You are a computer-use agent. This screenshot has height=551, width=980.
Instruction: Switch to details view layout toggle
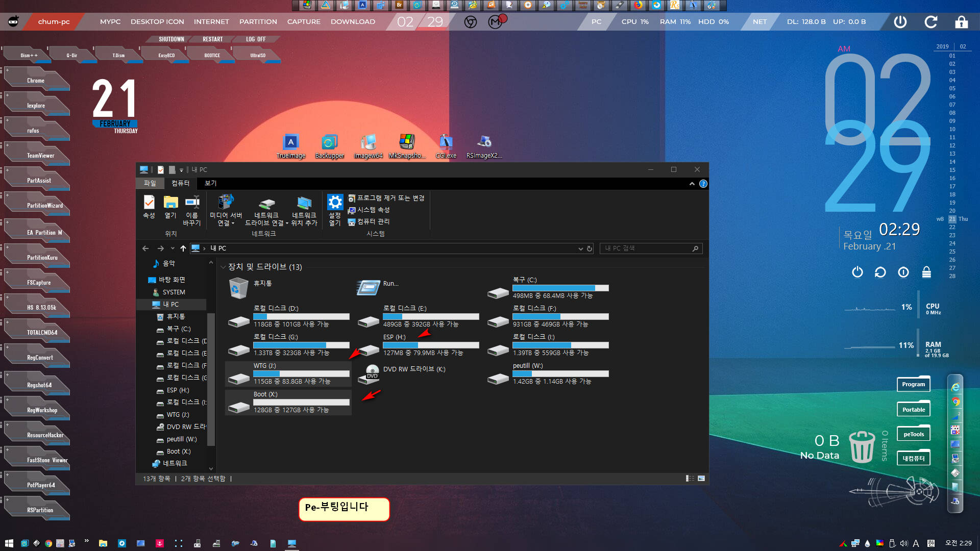pos(690,479)
